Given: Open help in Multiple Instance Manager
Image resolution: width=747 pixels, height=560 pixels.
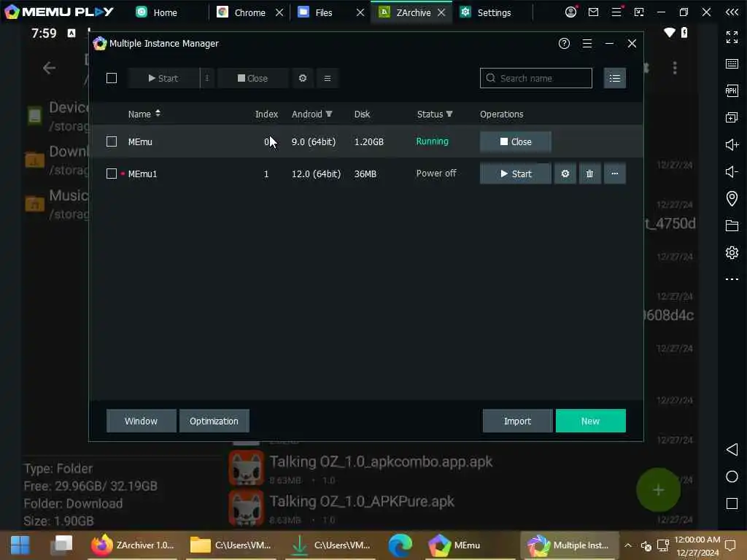Looking at the screenshot, I should [x=564, y=43].
